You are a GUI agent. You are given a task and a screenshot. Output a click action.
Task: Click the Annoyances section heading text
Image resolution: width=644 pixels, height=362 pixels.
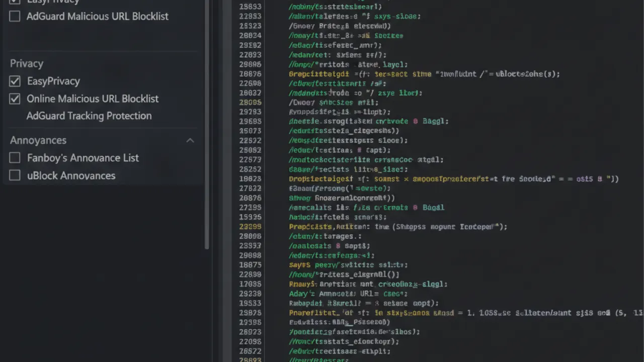pos(38,140)
